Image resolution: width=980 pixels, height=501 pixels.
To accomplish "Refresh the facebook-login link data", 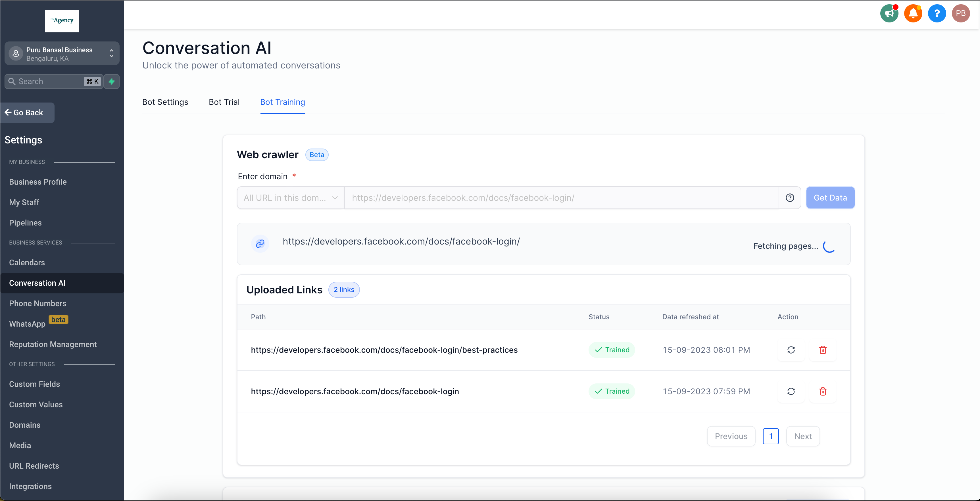I will [x=791, y=391].
